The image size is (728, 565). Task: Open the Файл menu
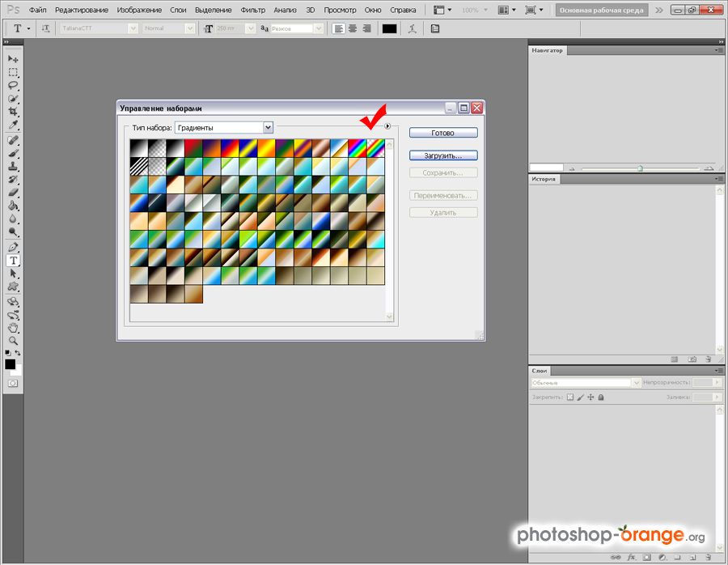37,10
